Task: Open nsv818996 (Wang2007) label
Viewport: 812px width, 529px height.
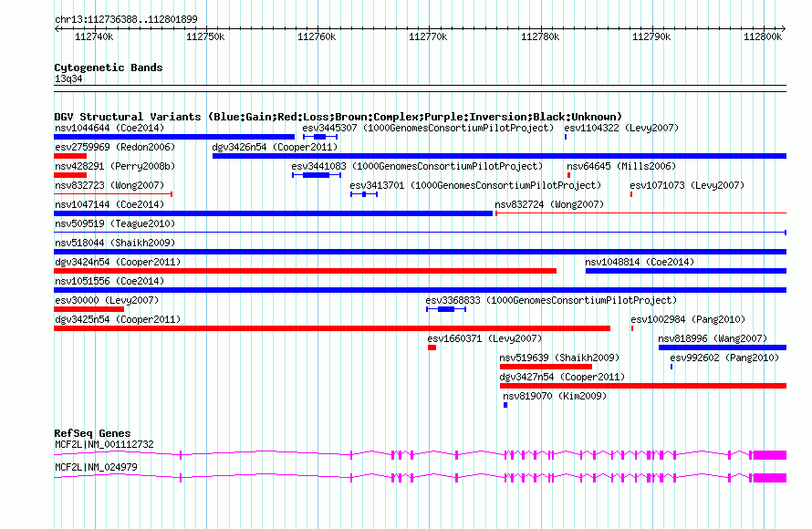Action: pos(713,338)
